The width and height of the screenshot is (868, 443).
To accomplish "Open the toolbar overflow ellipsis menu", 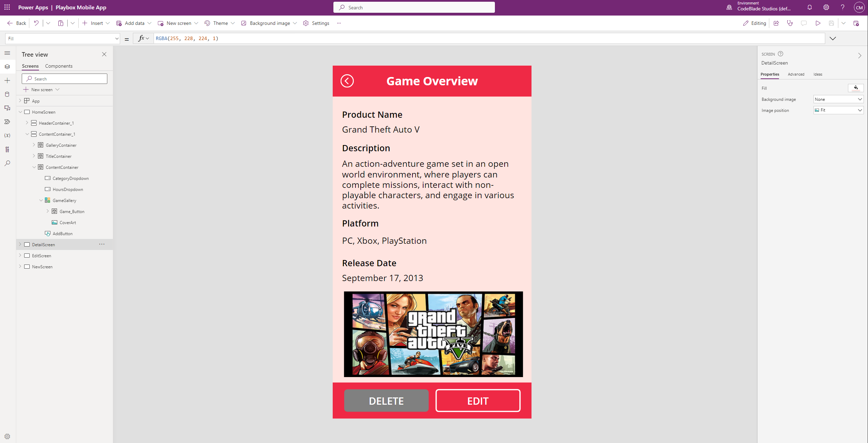I will click(x=339, y=23).
